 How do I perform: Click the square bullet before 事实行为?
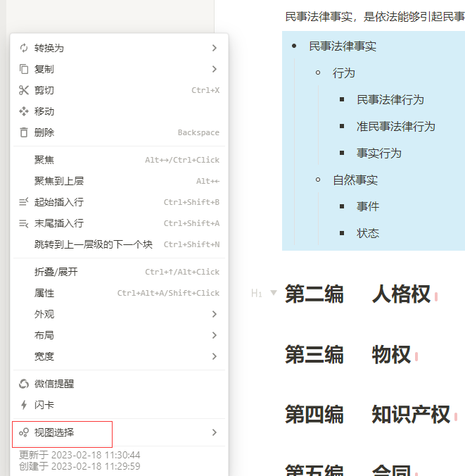pyautogui.click(x=342, y=153)
